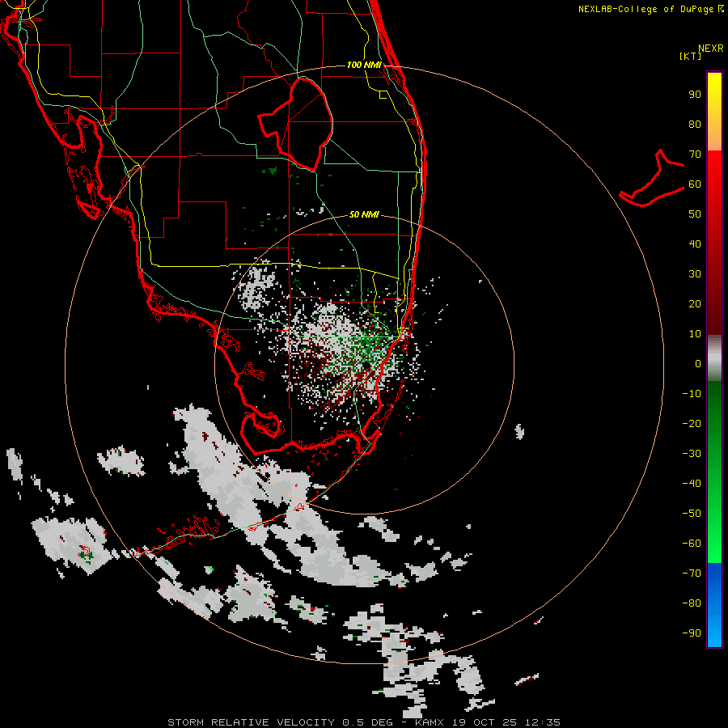Click the -30 knot scale label

(x=692, y=454)
